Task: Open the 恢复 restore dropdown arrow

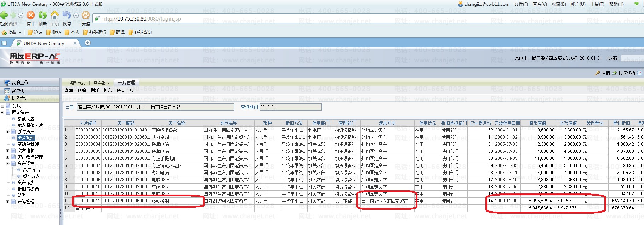Action: click(76, 16)
